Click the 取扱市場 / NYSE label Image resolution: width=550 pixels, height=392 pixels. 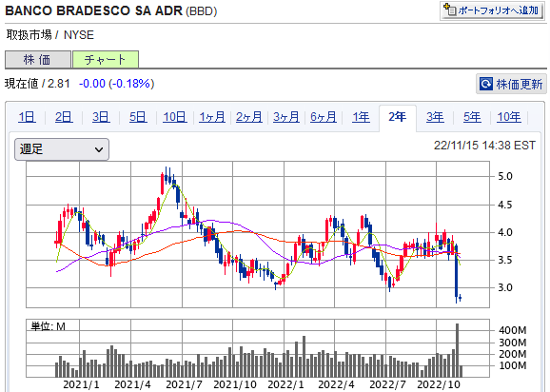coord(50,35)
